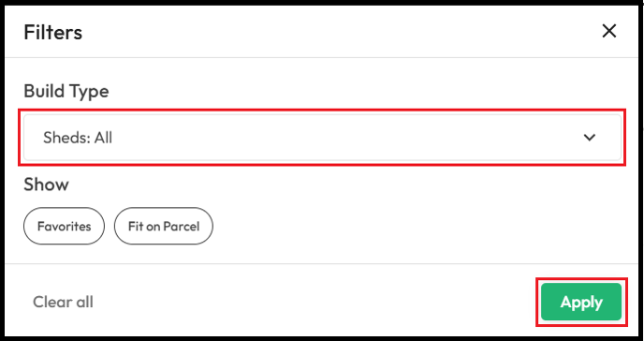644x341 pixels.
Task: Apply the selected filters
Action: (581, 302)
